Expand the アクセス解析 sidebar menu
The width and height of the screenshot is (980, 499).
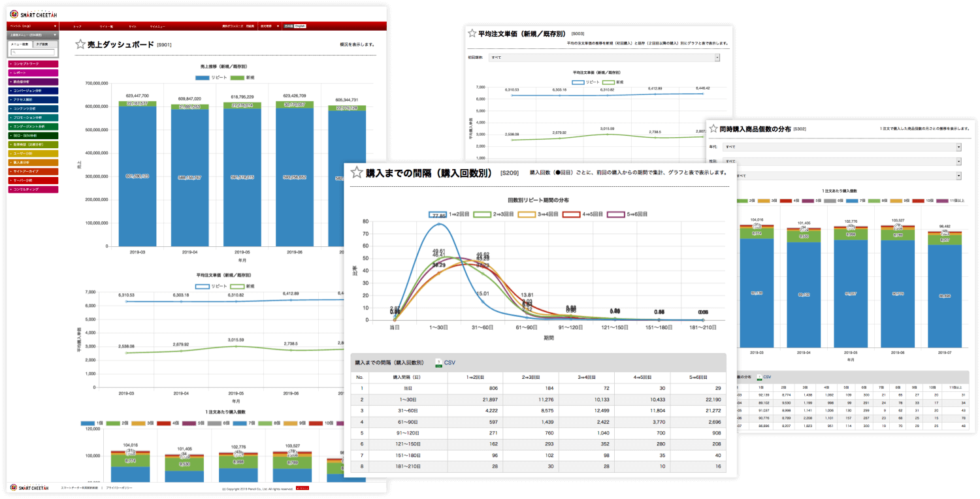33,99
